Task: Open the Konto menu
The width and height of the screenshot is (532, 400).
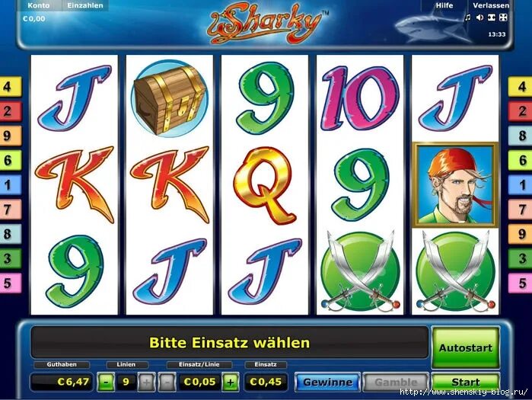Action: point(39,5)
